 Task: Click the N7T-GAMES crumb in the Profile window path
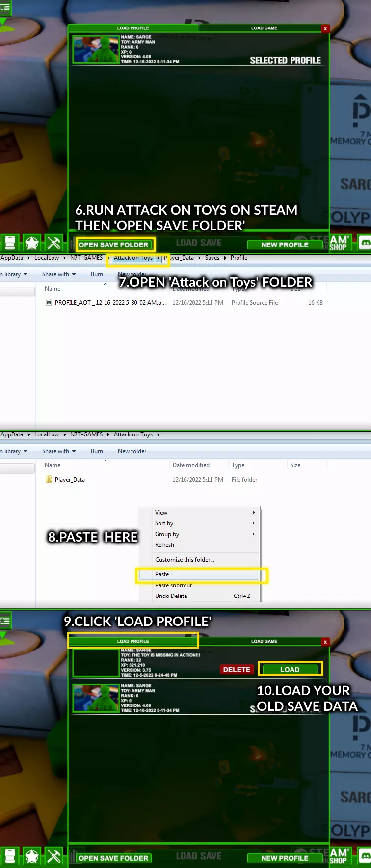(x=86, y=258)
